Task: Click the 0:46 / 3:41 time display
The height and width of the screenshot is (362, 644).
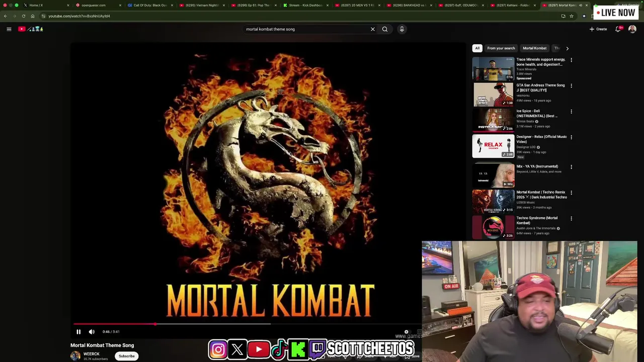Action: [111, 332]
